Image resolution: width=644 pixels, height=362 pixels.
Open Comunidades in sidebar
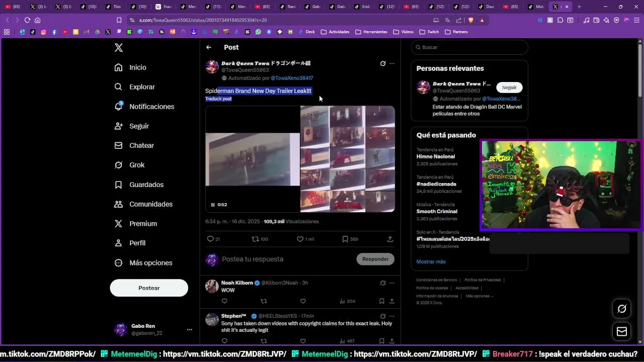tap(144, 204)
